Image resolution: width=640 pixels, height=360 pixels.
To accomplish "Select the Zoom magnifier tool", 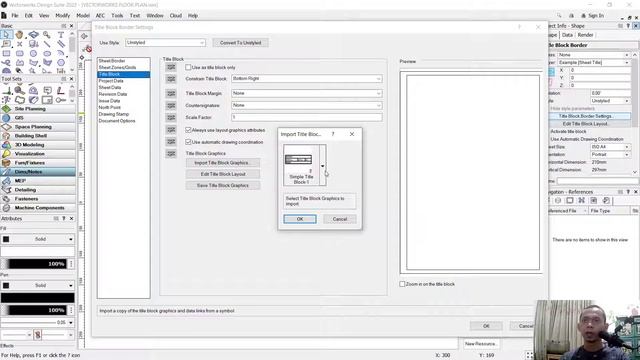I will coord(47,35).
